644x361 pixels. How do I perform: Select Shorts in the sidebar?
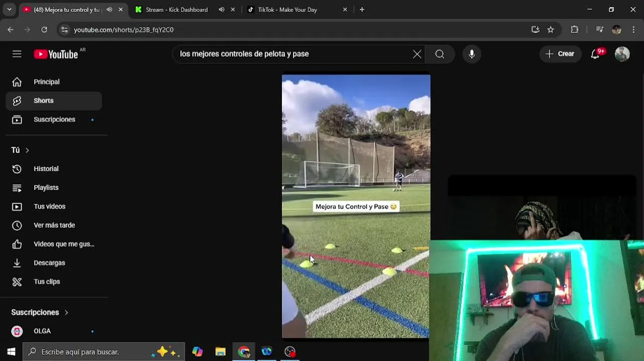click(x=54, y=101)
